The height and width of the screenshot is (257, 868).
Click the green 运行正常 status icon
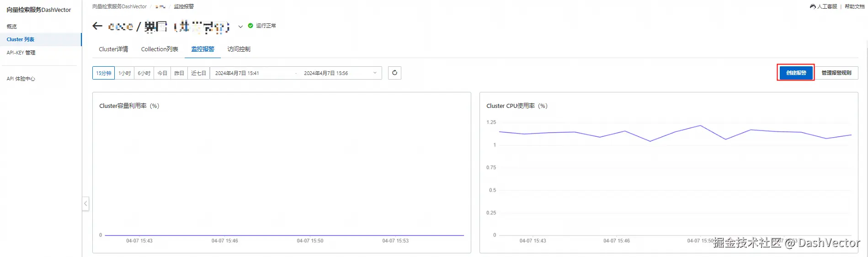coord(250,26)
